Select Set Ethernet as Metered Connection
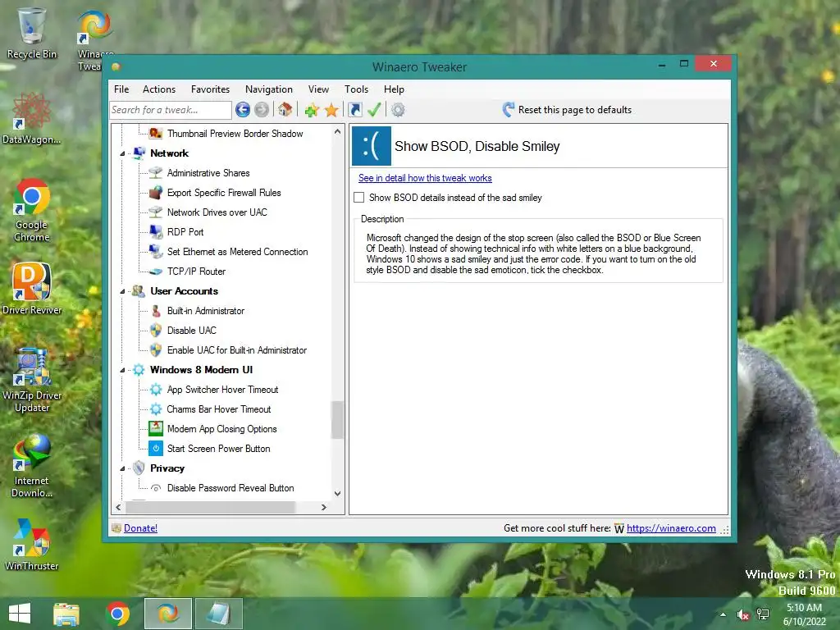This screenshot has width=840, height=630. 237,252
